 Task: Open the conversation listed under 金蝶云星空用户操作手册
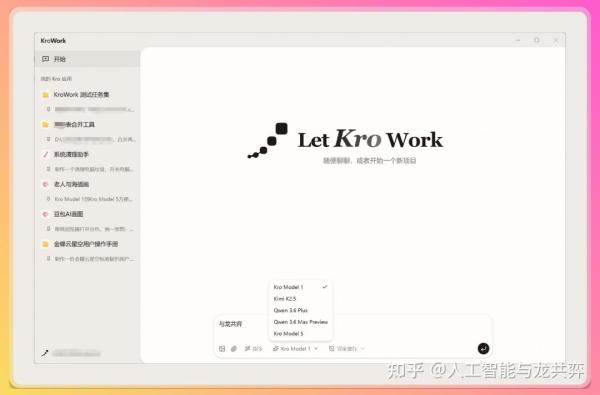click(x=90, y=259)
